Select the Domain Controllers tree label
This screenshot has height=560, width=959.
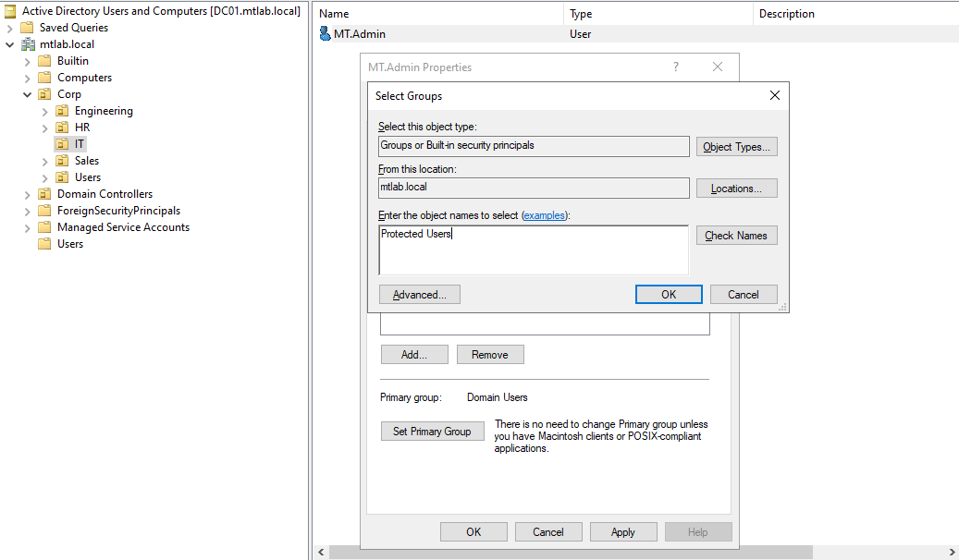coord(105,194)
